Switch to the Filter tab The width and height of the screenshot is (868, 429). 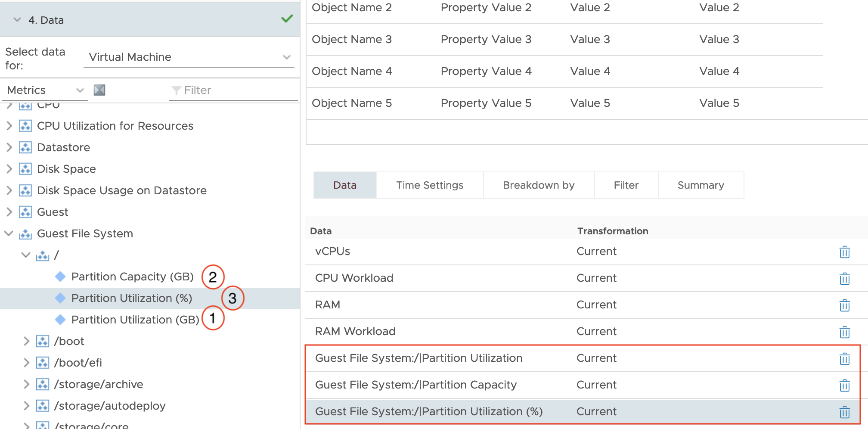[626, 185]
